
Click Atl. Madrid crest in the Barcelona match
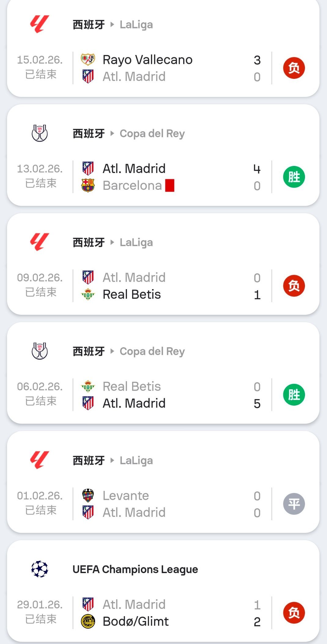[x=88, y=168]
